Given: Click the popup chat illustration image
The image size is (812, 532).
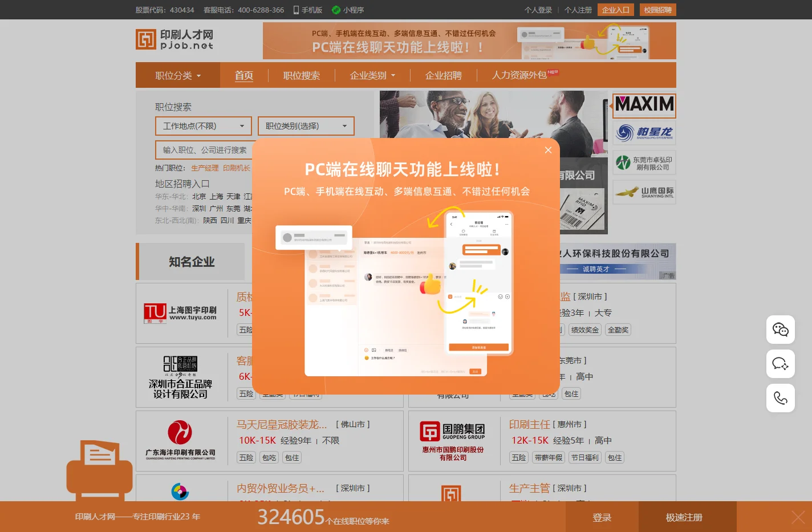Looking at the screenshot, I should click(x=395, y=292).
